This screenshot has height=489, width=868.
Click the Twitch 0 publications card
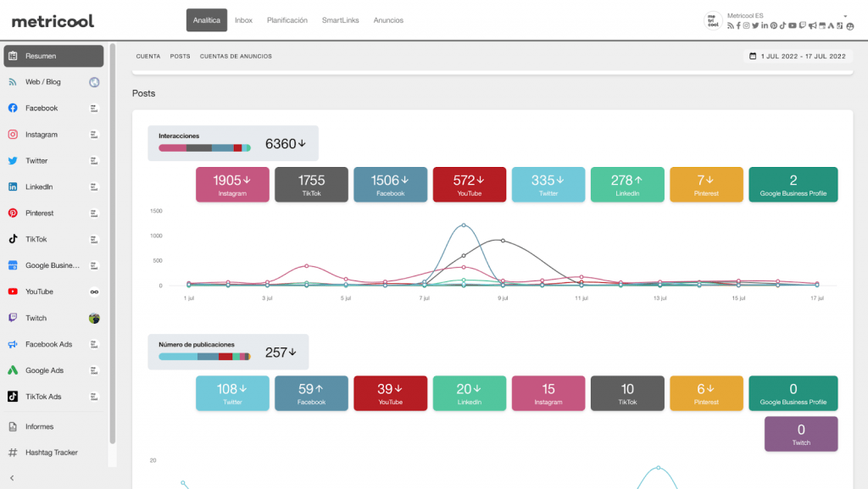click(801, 434)
